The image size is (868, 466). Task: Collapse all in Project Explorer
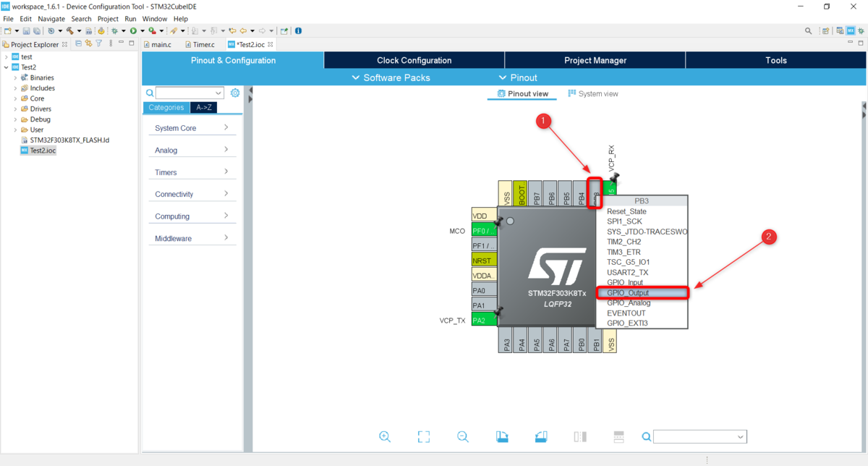[x=79, y=43]
